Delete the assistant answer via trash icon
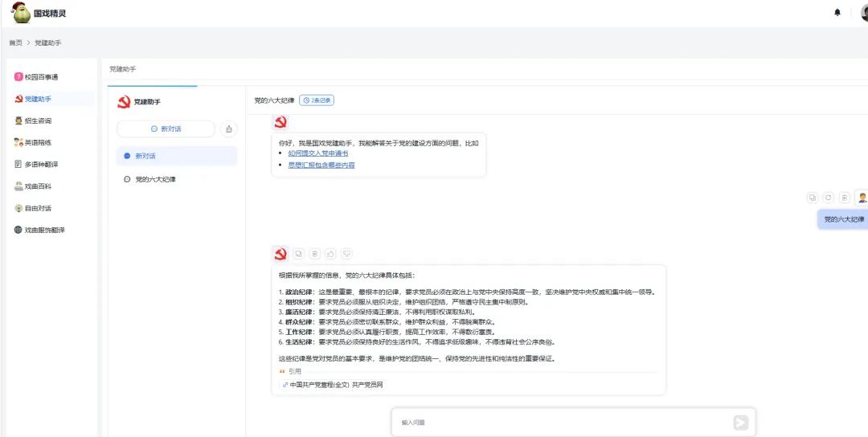 click(x=314, y=254)
